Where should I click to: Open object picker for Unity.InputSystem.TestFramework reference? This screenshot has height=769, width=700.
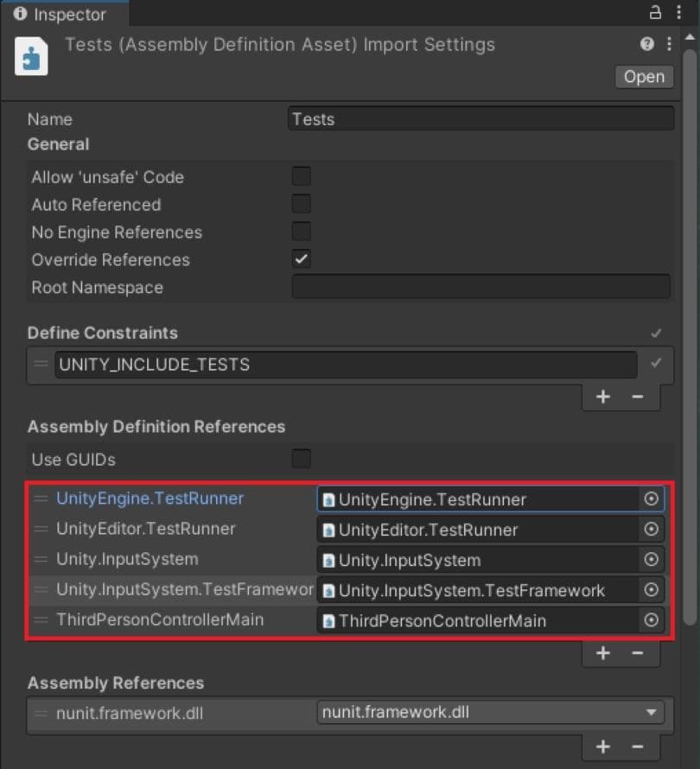tap(652, 590)
